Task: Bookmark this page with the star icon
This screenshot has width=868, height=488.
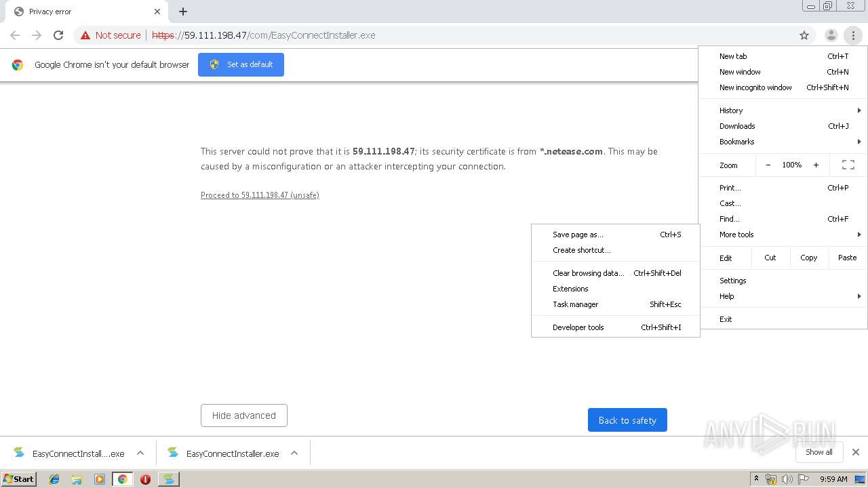Action: [x=804, y=35]
